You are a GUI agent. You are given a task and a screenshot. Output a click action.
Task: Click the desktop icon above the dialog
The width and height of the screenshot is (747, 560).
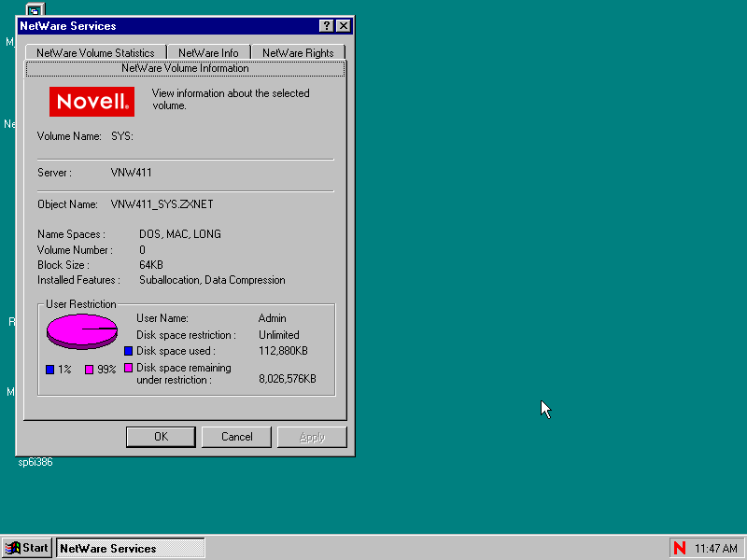tap(35, 9)
